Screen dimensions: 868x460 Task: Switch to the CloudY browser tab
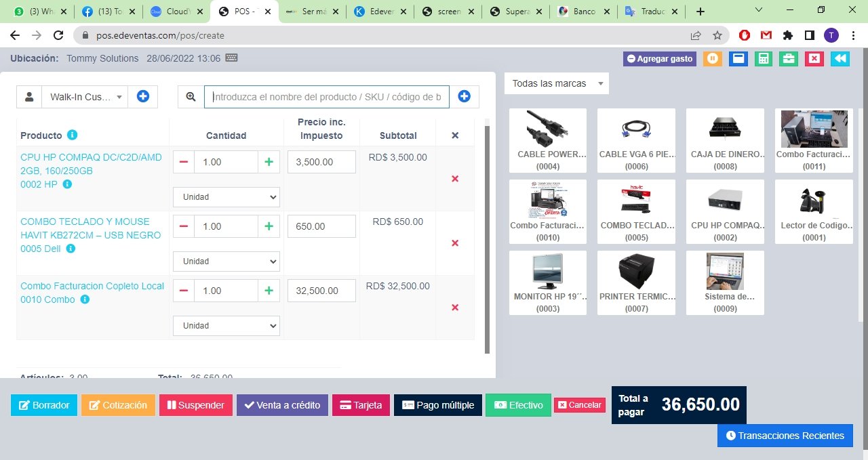click(176, 12)
